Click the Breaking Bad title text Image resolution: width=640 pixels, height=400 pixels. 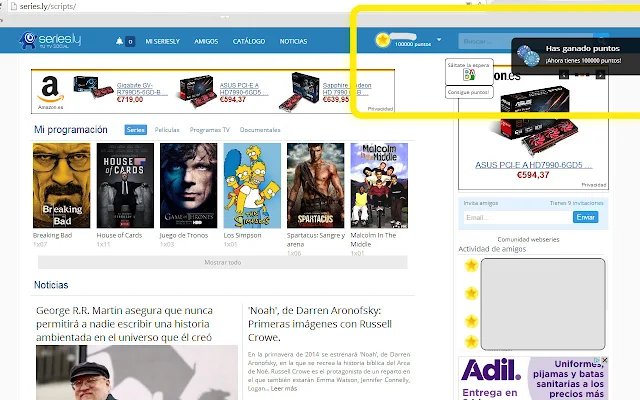pyautogui.click(x=52, y=235)
